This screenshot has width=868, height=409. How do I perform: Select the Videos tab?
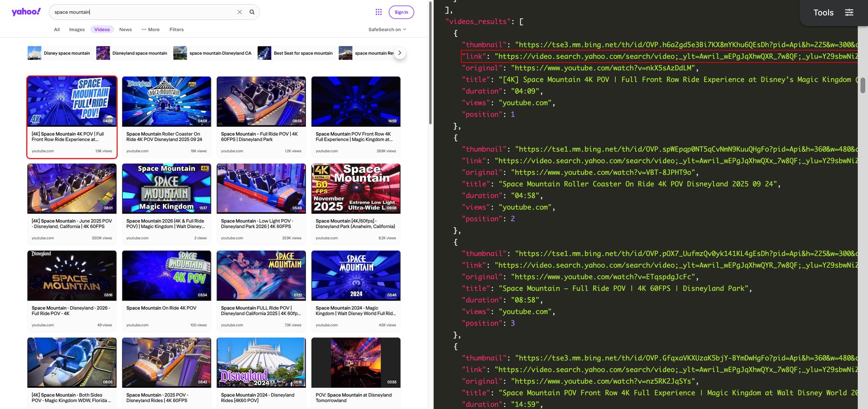tap(102, 29)
